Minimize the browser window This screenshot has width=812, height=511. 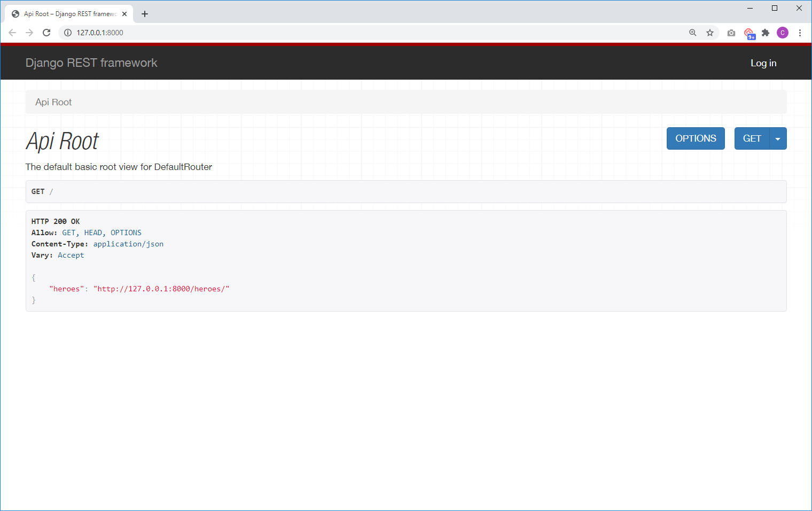pos(750,8)
